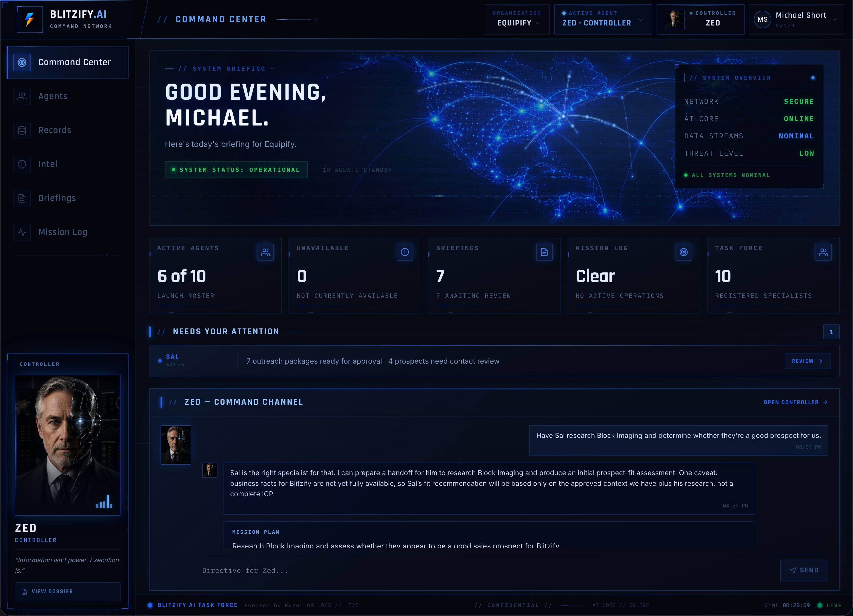The image size is (853, 616).
Task: Click the blue dot beside Blitzify AI Task Force
Action: 150,605
